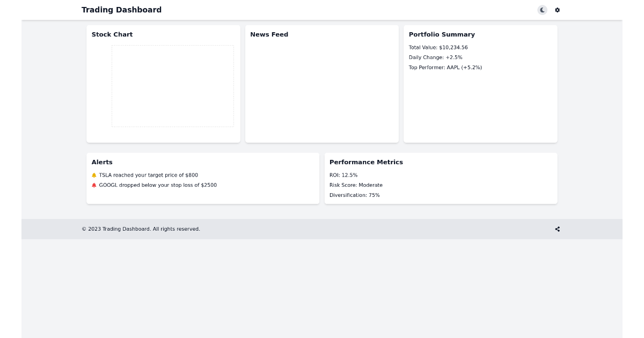Click the Risk Score Moderate line
Screen dimensions: 644x338
point(356,185)
